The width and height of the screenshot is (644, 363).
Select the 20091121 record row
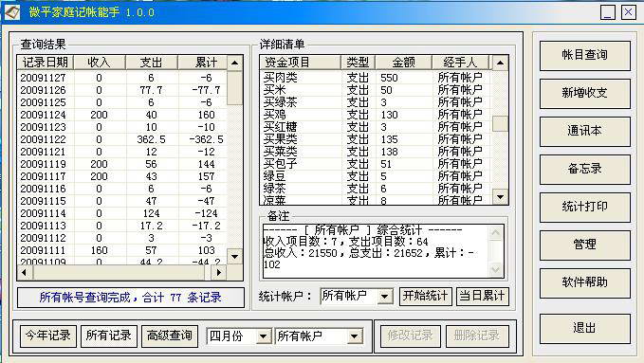[122, 152]
